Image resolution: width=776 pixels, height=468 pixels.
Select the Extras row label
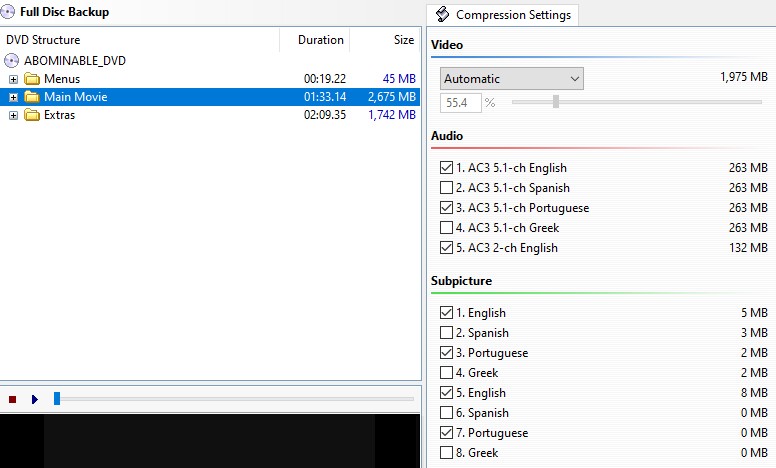coord(59,115)
